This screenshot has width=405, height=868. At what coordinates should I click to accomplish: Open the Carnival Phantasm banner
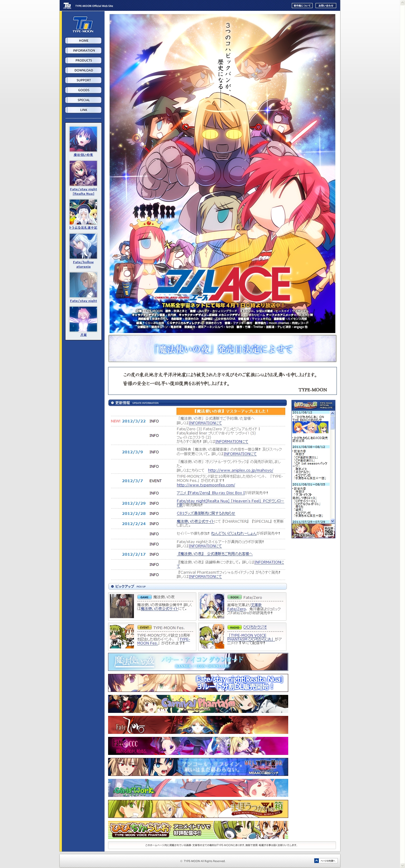click(x=198, y=704)
